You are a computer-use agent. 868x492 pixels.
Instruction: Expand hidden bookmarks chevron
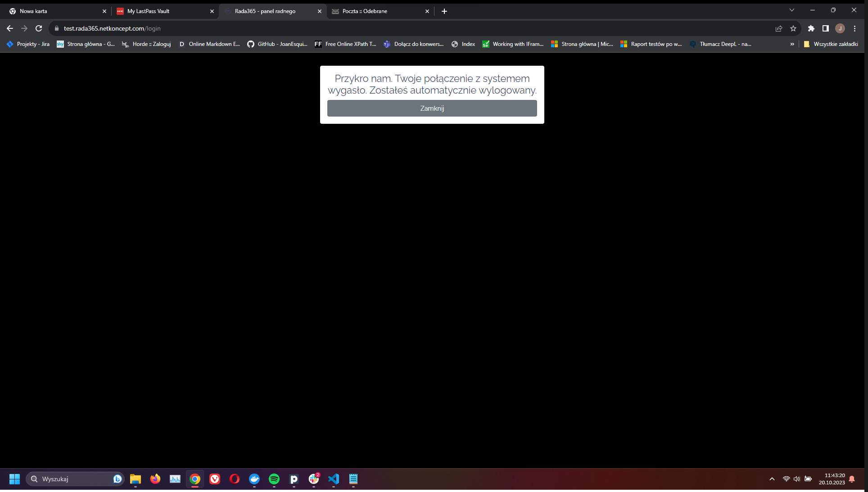[792, 44]
